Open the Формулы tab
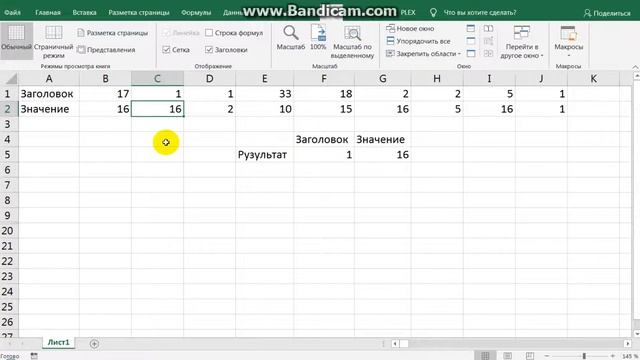Image resolution: width=640 pixels, height=360 pixels. pos(196,13)
